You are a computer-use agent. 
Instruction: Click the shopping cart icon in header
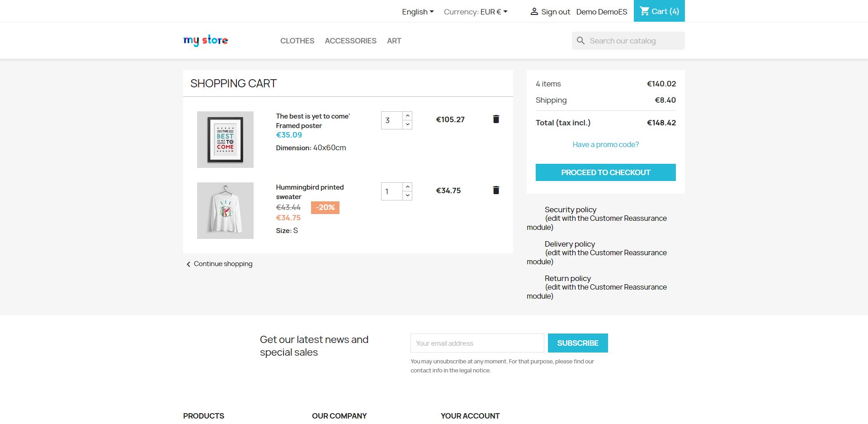click(645, 11)
